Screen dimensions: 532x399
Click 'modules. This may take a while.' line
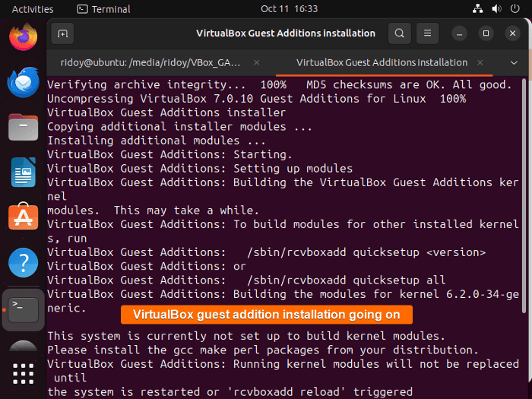coord(153,211)
